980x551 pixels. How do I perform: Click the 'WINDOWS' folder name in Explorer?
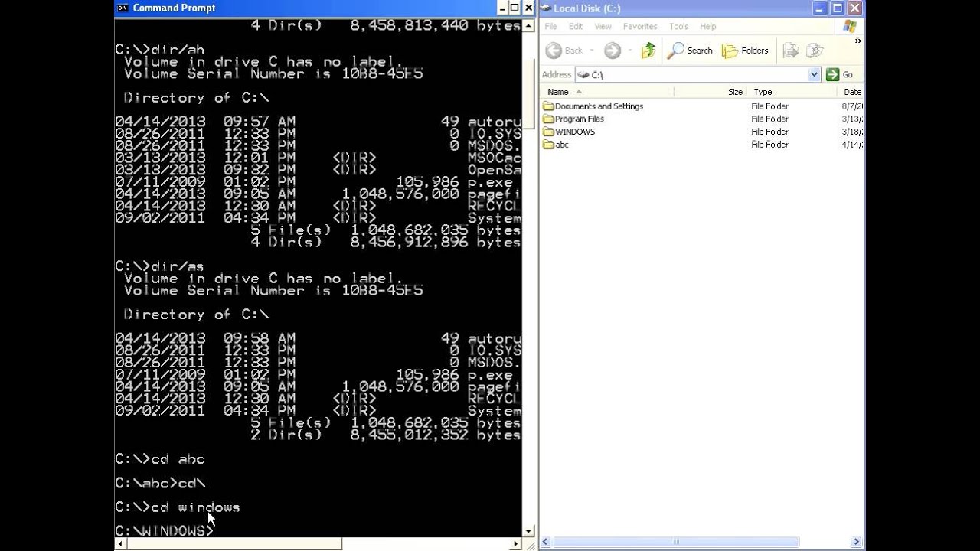tap(575, 132)
